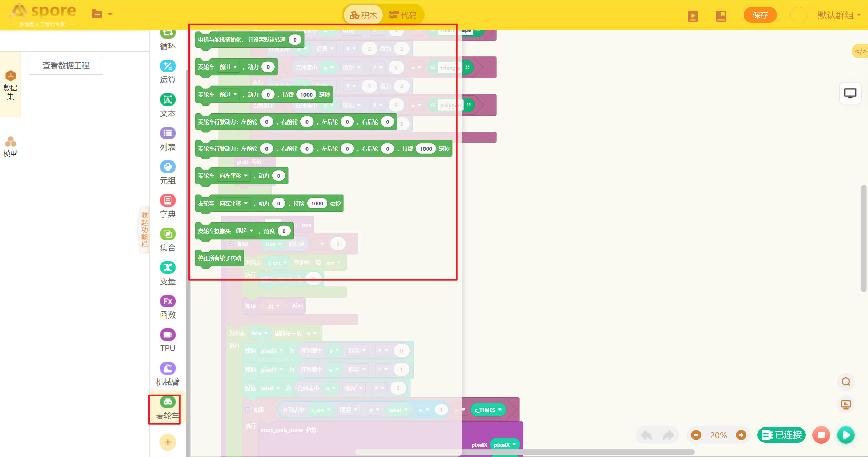Click the 保存 save button
Viewport: 868px width, 457px height.
[x=760, y=15]
